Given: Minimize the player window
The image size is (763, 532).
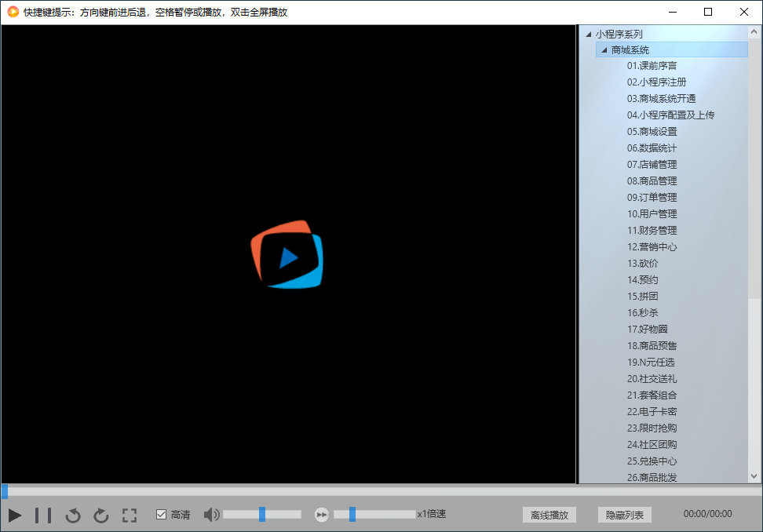Looking at the screenshot, I should [673, 12].
